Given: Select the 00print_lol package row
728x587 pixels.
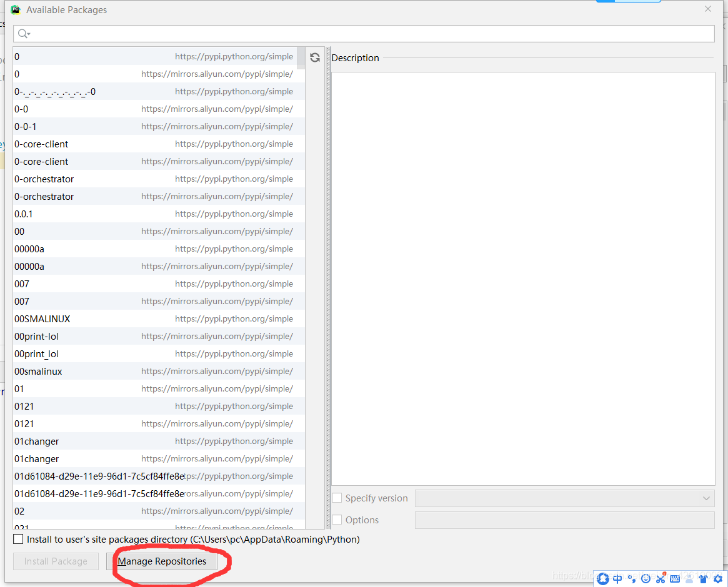Looking at the screenshot, I should pyautogui.click(x=159, y=353).
